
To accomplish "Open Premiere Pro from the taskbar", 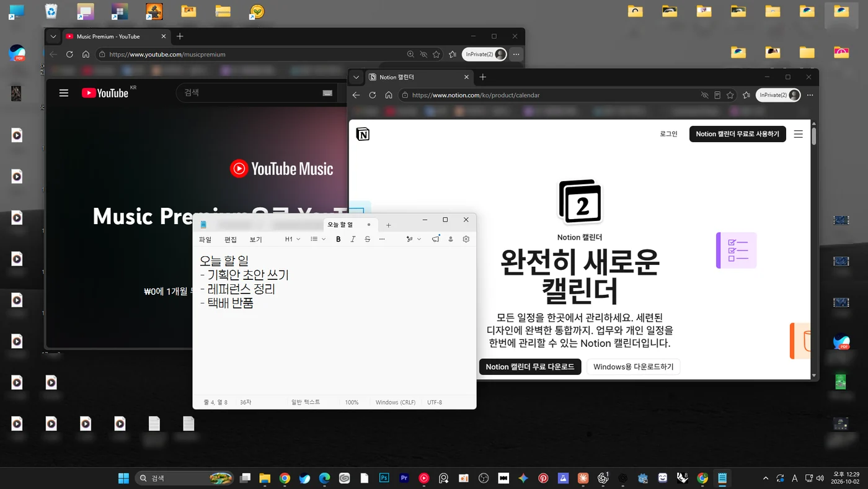I will (x=404, y=478).
